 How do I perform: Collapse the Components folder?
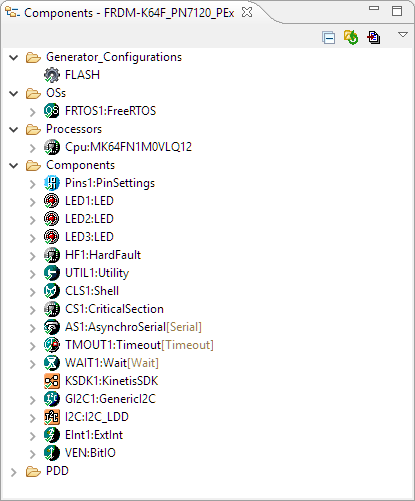[x=14, y=165]
